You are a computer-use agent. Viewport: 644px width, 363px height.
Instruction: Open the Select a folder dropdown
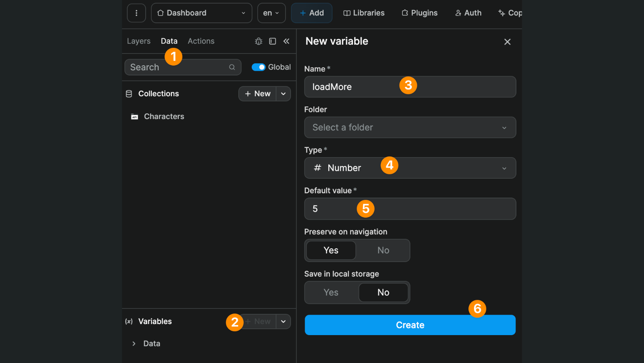pos(410,128)
